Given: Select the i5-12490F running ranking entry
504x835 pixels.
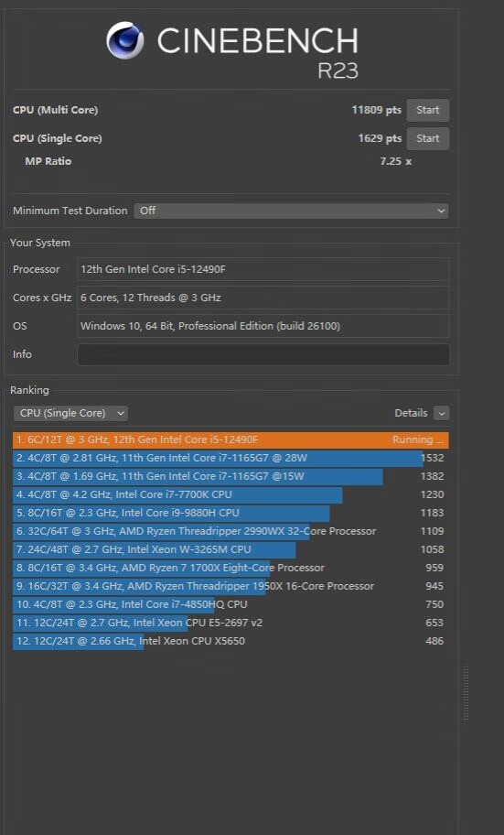Looking at the screenshot, I should click(231, 439).
